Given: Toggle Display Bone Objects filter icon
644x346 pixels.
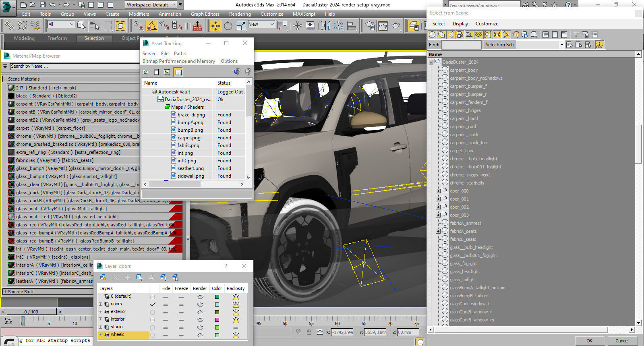Looking at the screenshot, I should coord(506,35).
